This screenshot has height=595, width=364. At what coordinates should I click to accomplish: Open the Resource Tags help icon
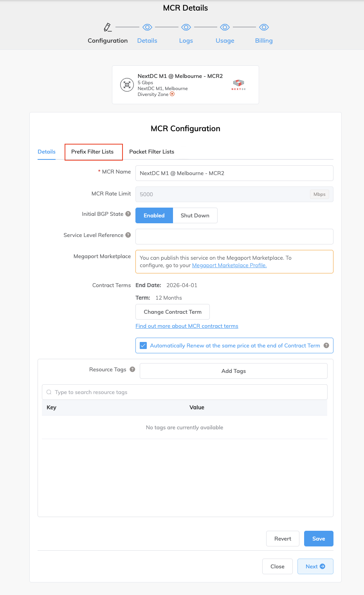pos(132,369)
